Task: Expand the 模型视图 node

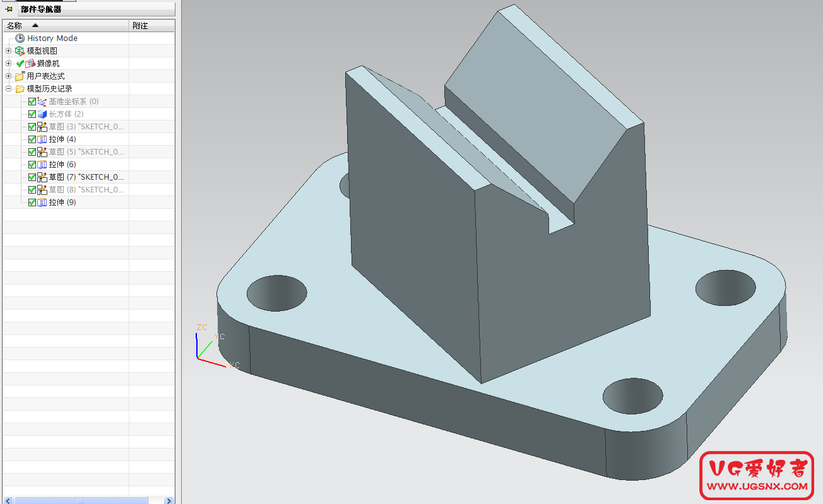Action: coord(8,51)
